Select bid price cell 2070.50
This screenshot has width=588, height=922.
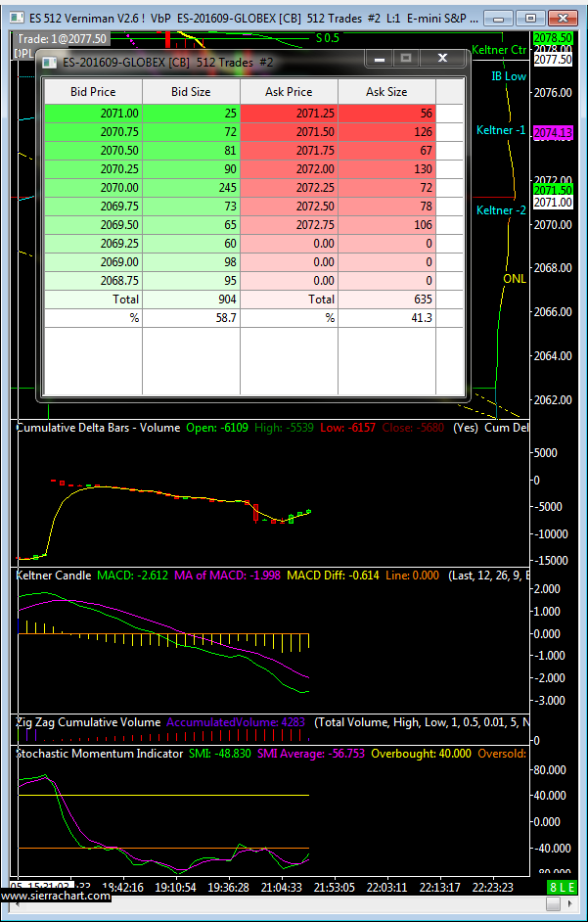pos(94,151)
